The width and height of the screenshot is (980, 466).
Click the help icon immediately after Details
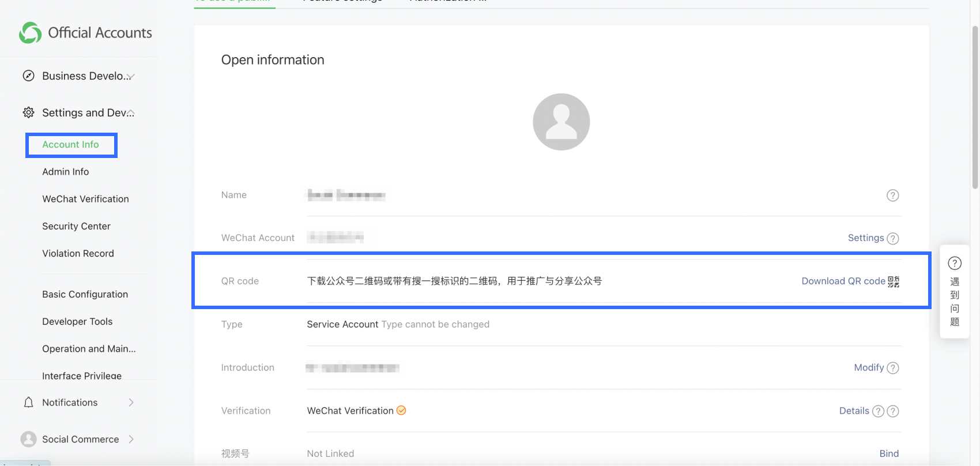(x=878, y=411)
